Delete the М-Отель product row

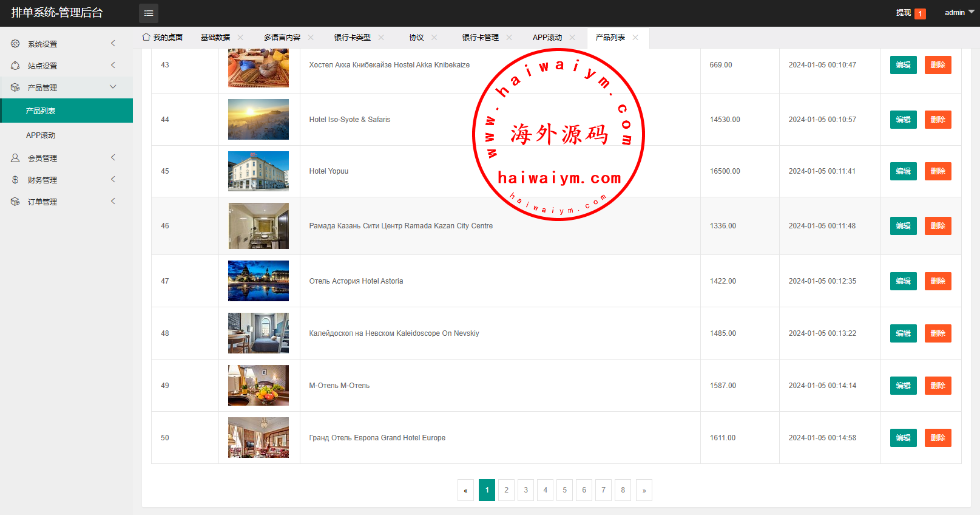point(938,386)
